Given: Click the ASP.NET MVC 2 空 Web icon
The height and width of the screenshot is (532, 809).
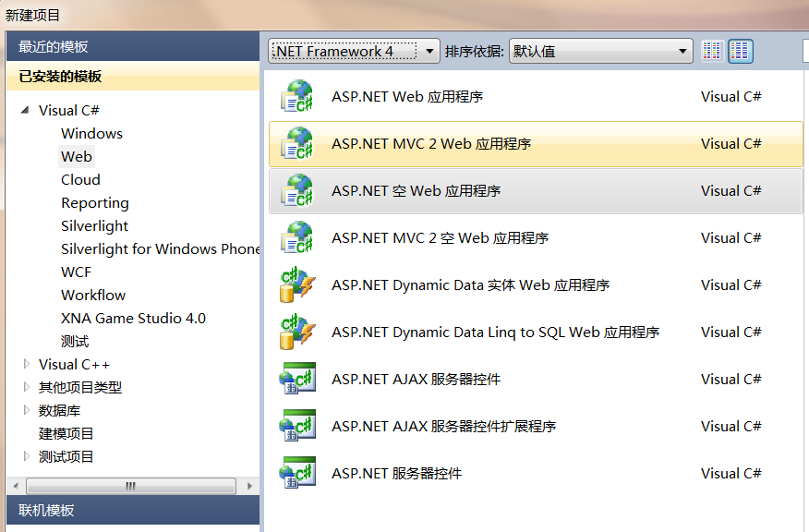Looking at the screenshot, I should click(297, 238).
